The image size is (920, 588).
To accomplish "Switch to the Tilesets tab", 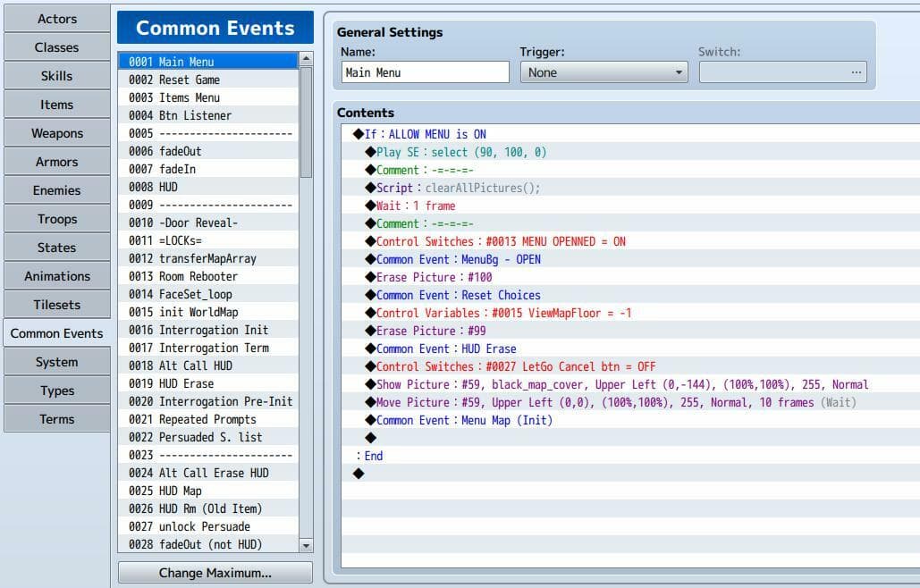I will [x=57, y=305].
